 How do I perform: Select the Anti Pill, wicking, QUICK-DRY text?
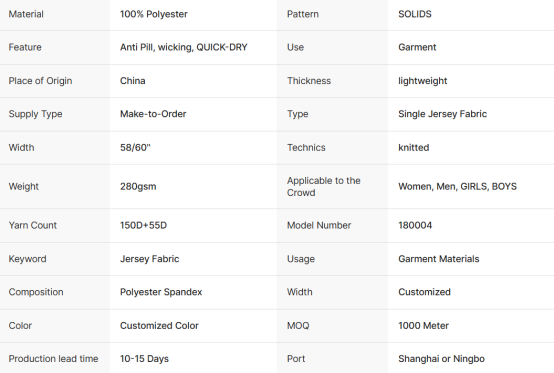coord(184,47)
